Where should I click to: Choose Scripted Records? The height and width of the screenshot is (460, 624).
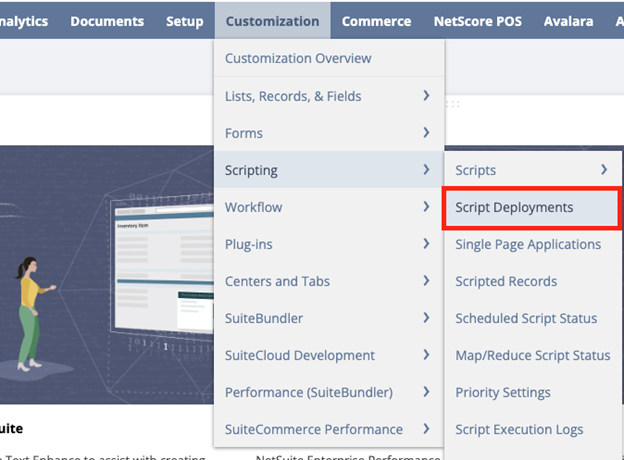532,281
